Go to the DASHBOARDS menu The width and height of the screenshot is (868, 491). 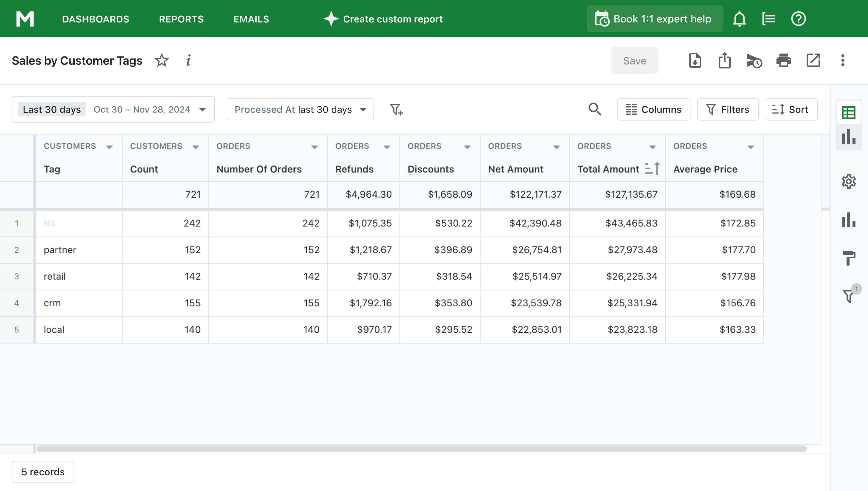coord(96,19)
